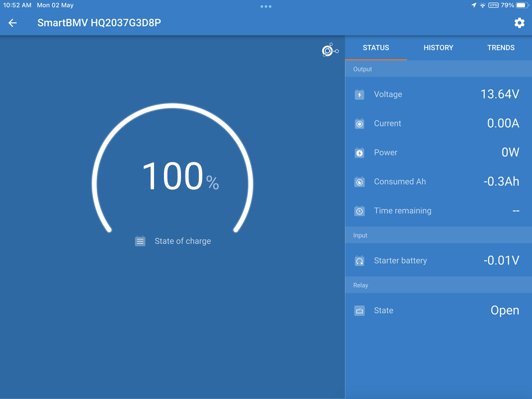Image resolution: width=532 pixels, height=399 pixels.
Task: Tap the Relay State icon
Action: click(x=359, y=310)
